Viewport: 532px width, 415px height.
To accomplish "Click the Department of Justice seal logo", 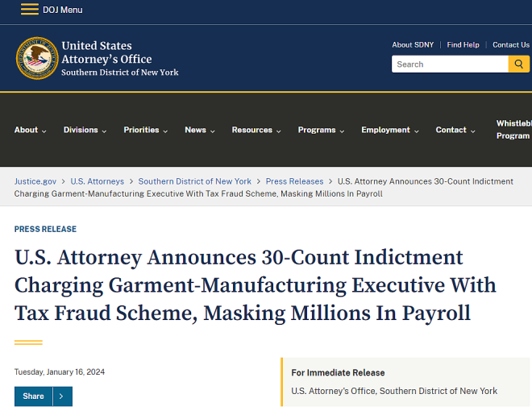I will tap(37, 58).
